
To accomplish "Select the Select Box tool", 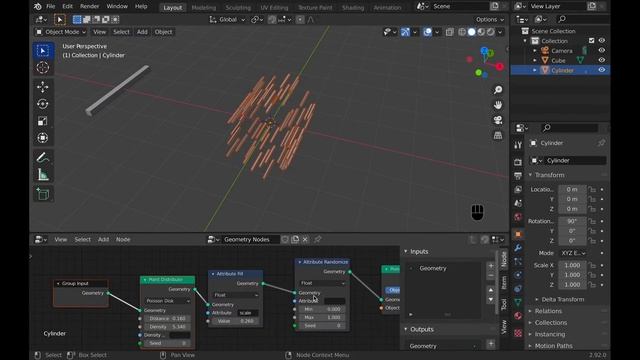I will (x=43, y=51).
